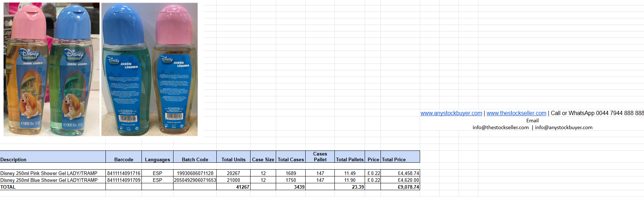Select total units cell 20267
The height and width of the screenshot is (197, 644).
[233, 173]
